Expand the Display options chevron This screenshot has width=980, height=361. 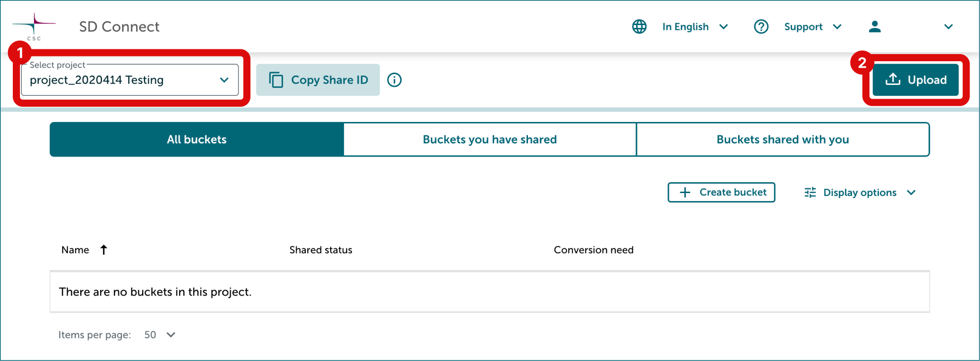tap(911, 192)
